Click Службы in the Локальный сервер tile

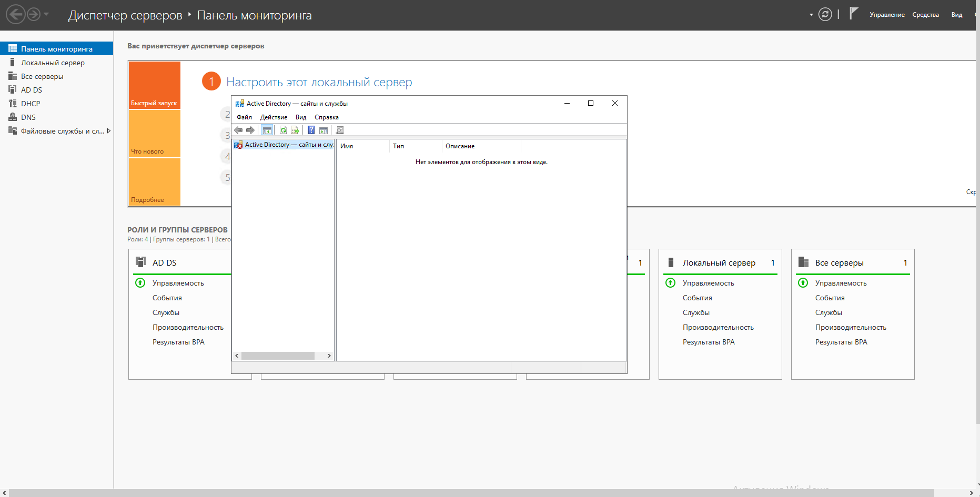coord(696,312)
